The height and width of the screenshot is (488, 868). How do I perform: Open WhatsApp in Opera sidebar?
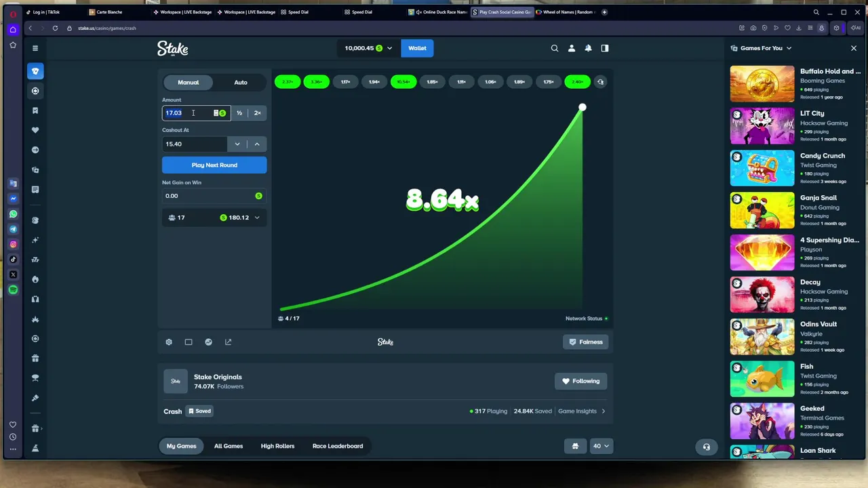(13, 214)
